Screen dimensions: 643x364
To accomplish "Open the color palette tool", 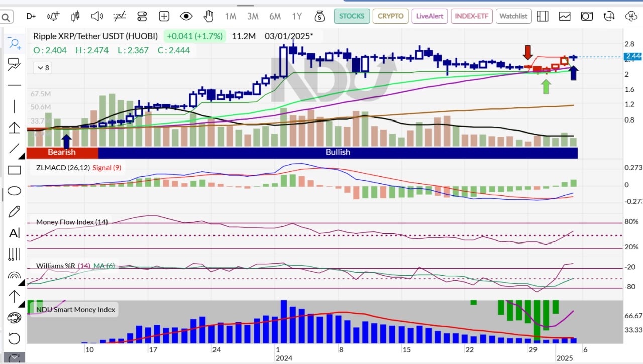I will [x=14, y=318].
